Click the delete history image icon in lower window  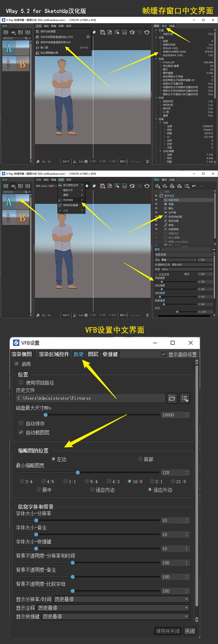28,186
